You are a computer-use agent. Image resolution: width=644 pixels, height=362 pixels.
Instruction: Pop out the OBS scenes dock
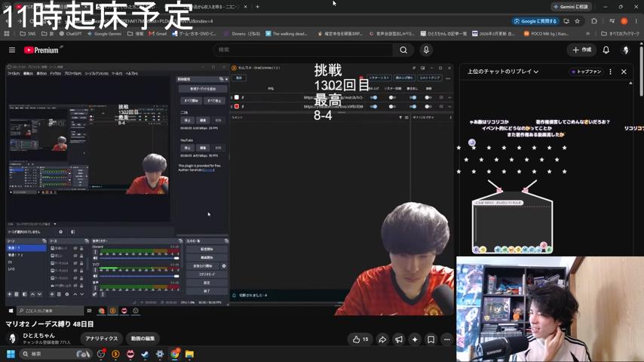44,241
